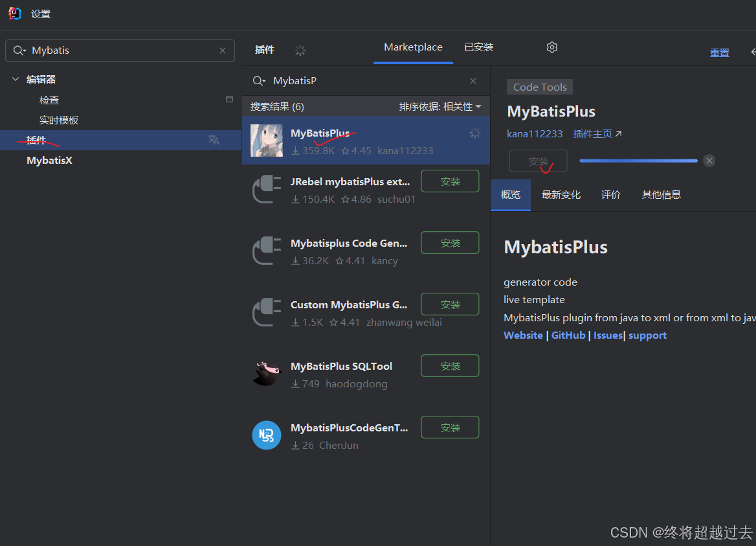Open the Issues link
The image size is (756, 546).
[x=608, y=336]
